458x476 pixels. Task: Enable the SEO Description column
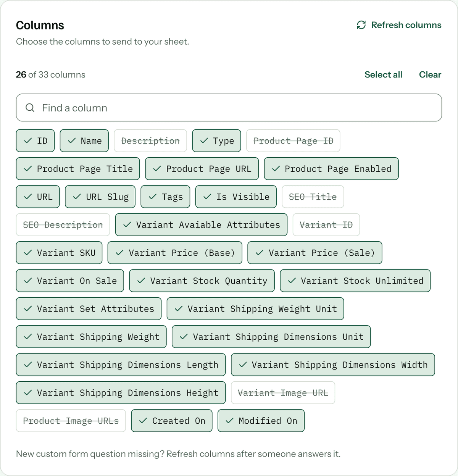coord(63,225)
